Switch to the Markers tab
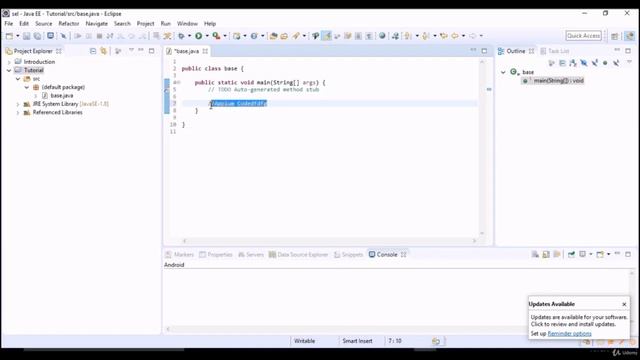 coord(180,254)
